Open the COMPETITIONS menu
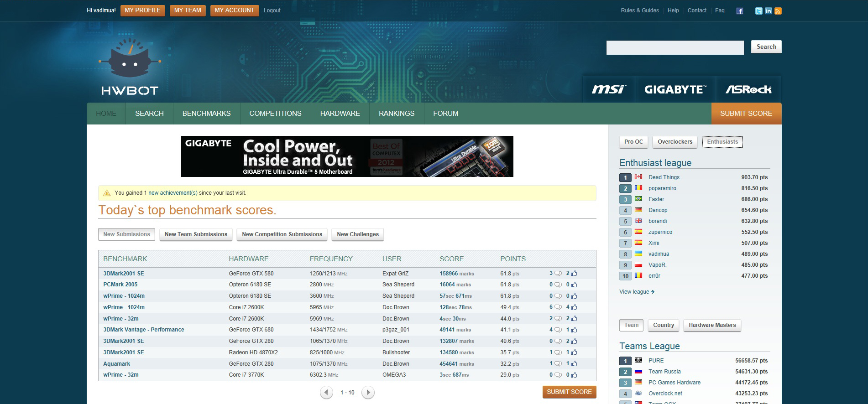 (x=276, y=114)
